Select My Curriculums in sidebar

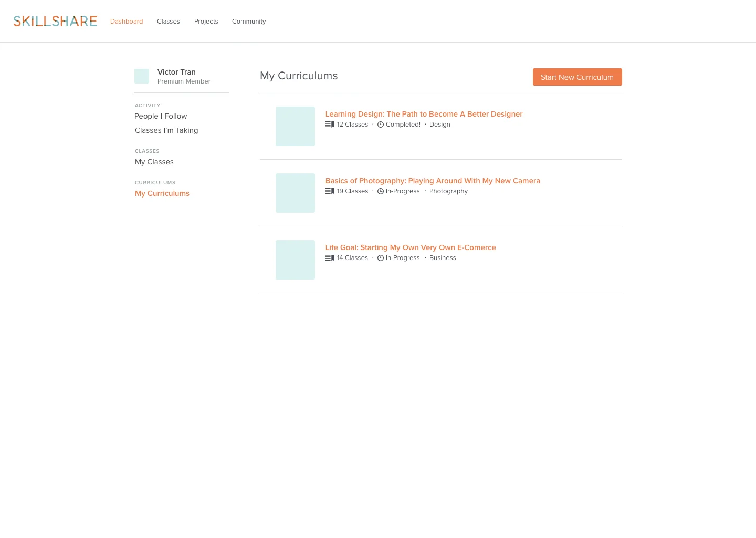162,193
